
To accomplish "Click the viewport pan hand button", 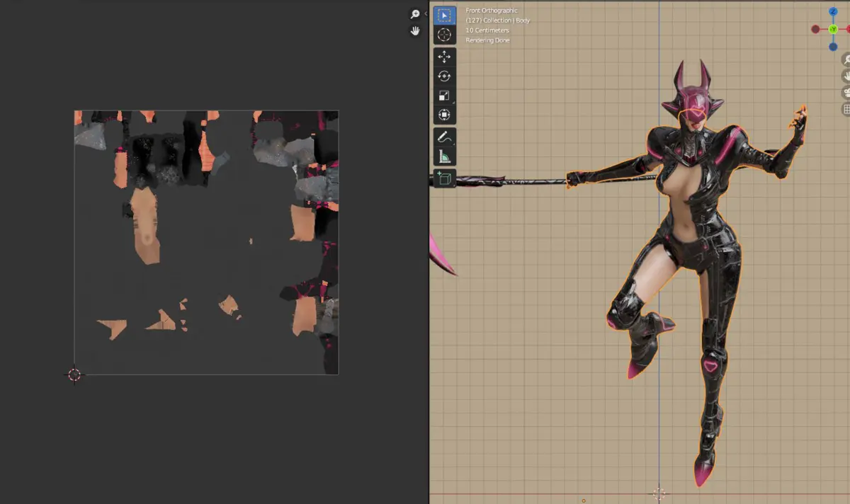I will [845, 76].
